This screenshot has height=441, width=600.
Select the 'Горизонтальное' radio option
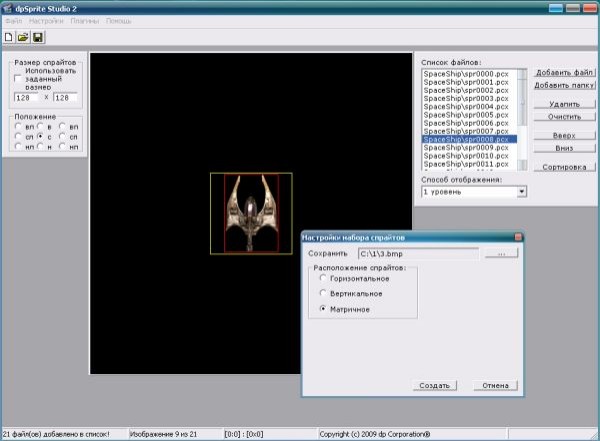coord(322,278)
